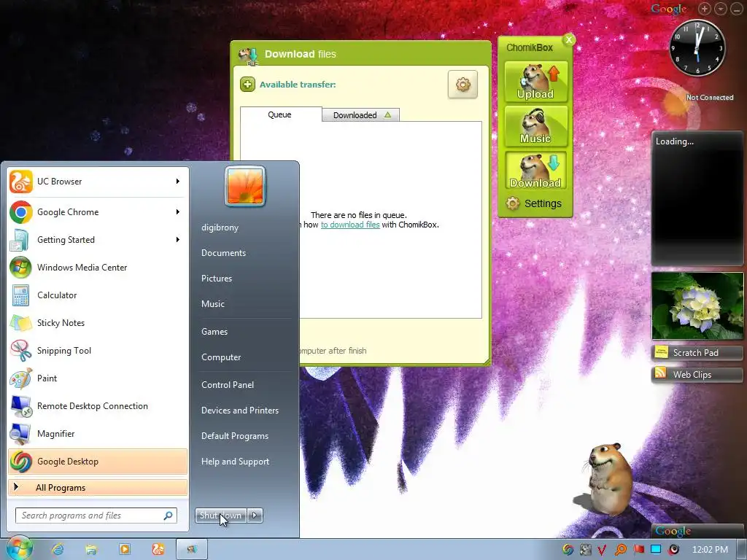This screenshot has height=560, width=747.
Task: Open ChomikBox Settings
Action: [x=533, y=204]
